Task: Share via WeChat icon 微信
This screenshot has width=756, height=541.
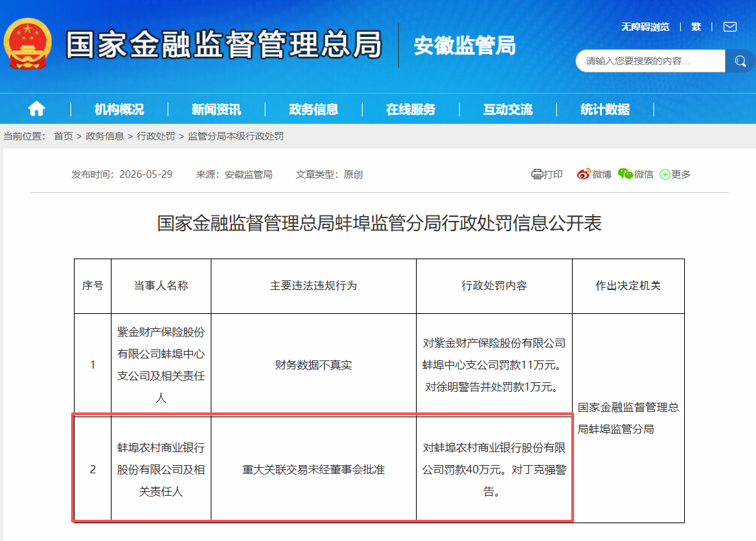Action: [x=636, y=174]
